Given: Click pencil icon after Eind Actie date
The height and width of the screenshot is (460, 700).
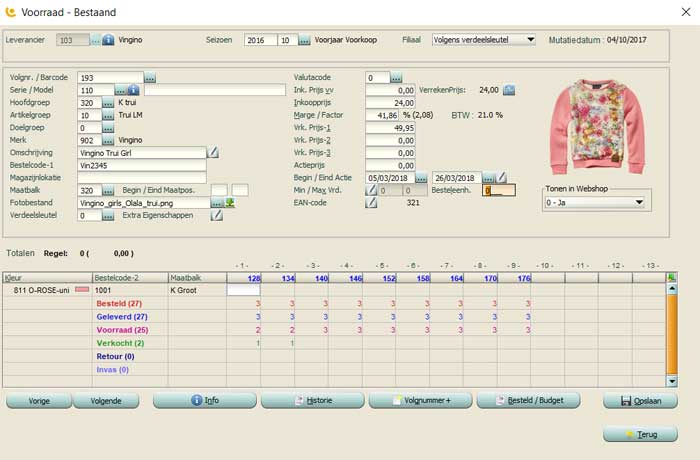Looking at the screenshot, I should (x=501, y=178).
